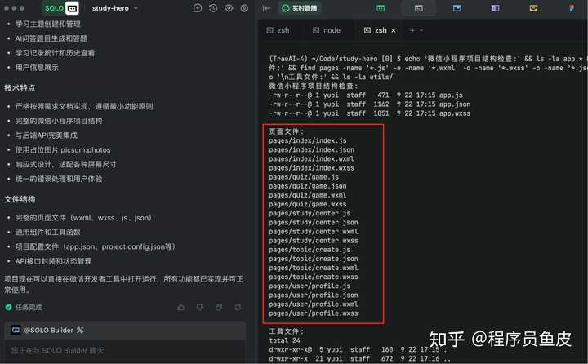Click the total 24 line in terminal

284,340
